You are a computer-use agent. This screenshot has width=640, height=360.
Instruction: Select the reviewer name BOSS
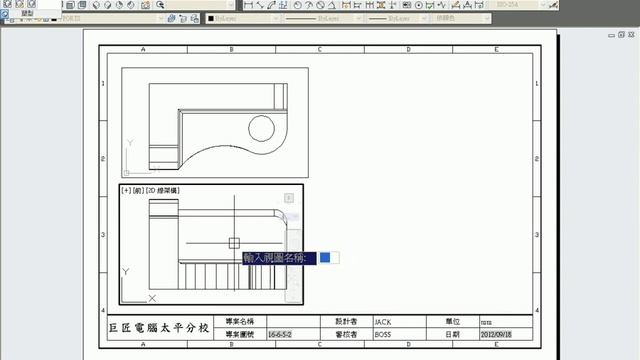[383, 334]
